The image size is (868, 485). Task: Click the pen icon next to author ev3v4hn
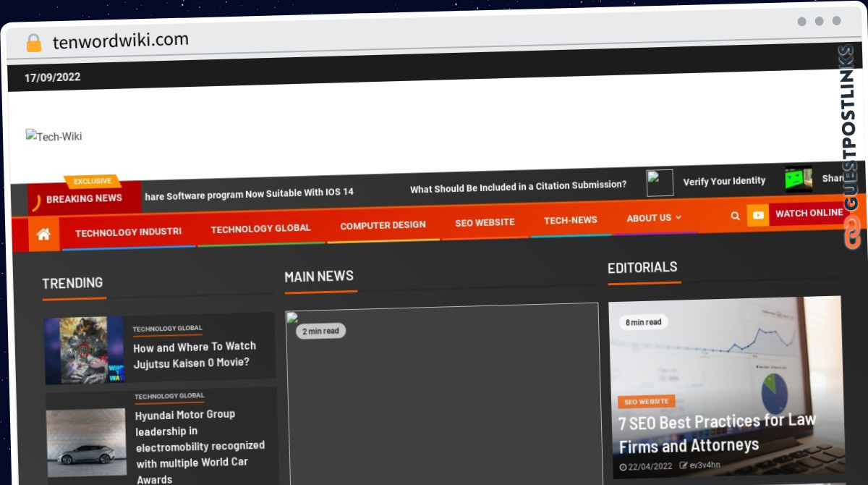684,465
